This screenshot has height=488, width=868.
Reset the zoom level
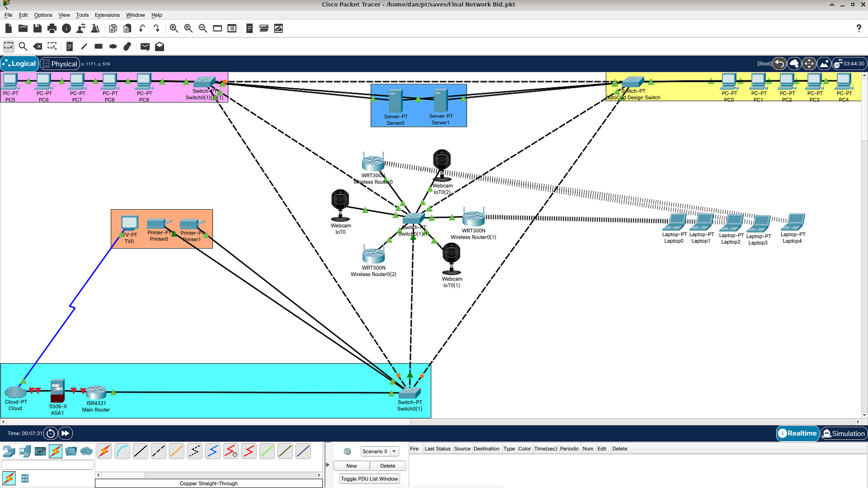pos(189,28)
